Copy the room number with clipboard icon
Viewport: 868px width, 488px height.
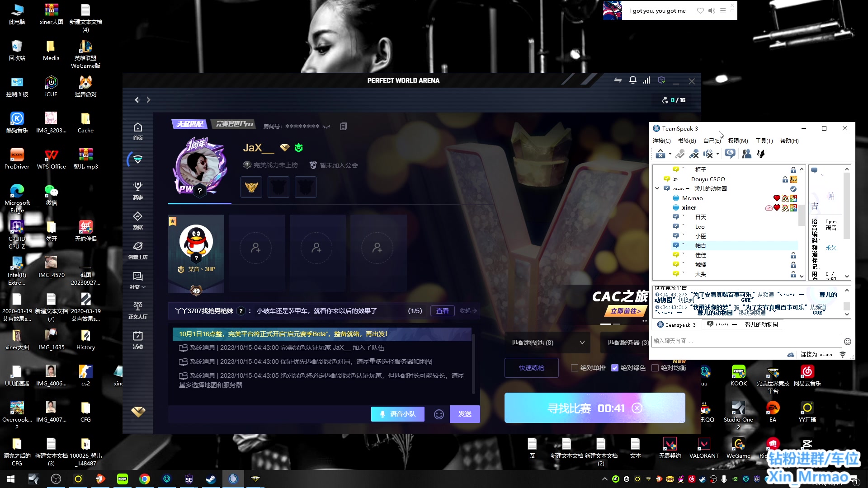click(344, 127)
